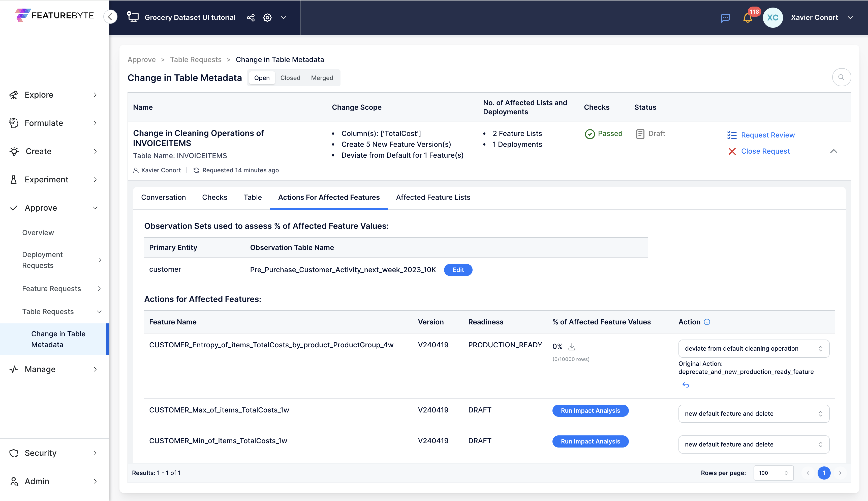Click Request Review link
Image resolution: width=868 pixels, height=501 pixels.
[768, 135]
